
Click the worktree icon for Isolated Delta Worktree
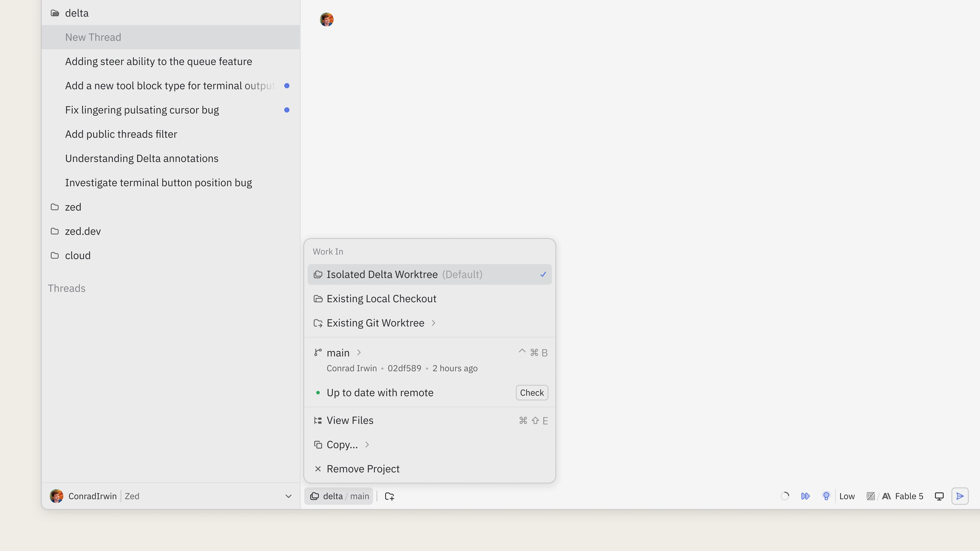click(x=318, y=274)
